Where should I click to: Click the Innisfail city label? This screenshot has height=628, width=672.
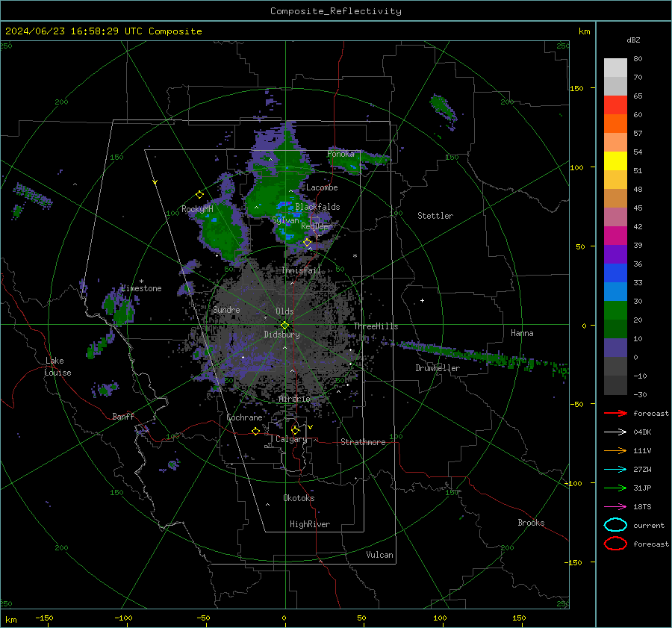point(301,270)
